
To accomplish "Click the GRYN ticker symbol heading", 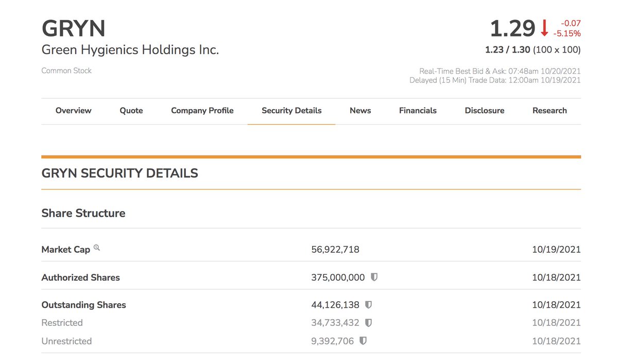I will click(74, 28).
